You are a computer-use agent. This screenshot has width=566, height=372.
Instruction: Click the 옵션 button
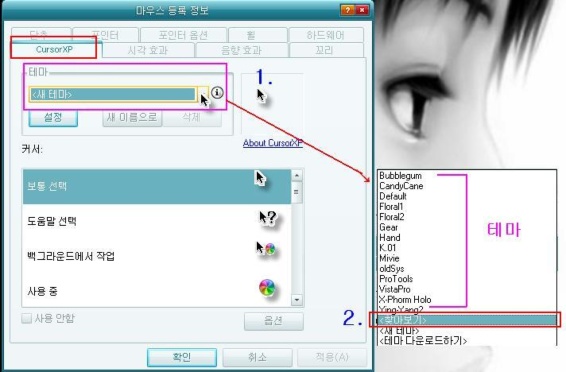[273, 321]
